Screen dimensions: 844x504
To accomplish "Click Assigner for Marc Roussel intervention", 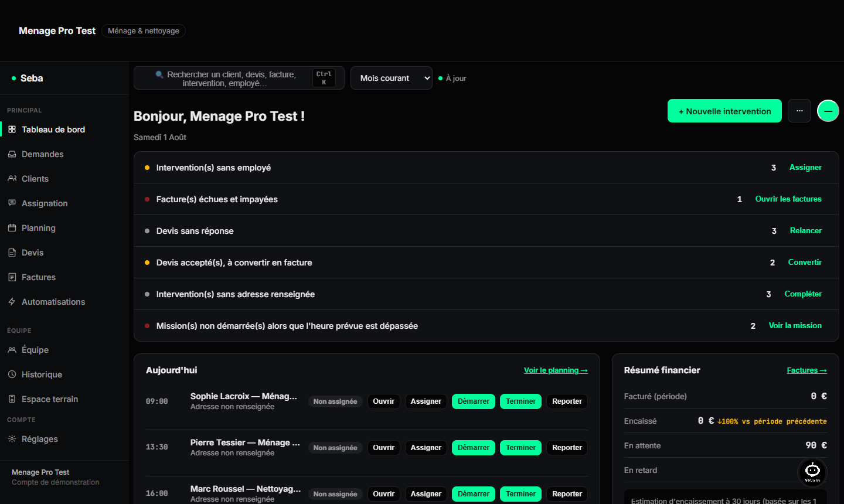I will 426,494.
